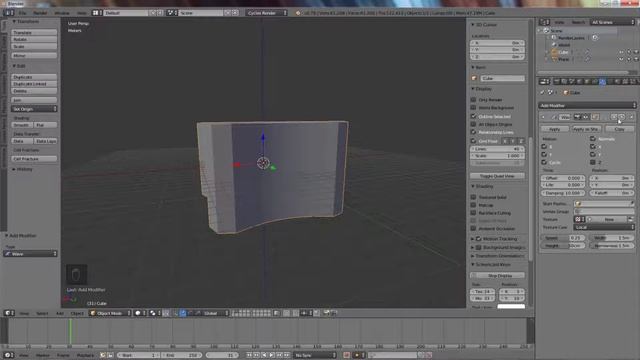The width and height of the screenshot is (640, 360).
Task: Click the Duplicate Linked button
Action: pyautogui.click(x=34, y=84)
